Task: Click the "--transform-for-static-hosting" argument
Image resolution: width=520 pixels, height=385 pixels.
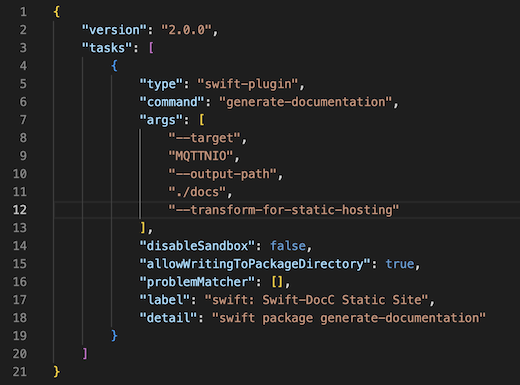Action: point(284,210)
